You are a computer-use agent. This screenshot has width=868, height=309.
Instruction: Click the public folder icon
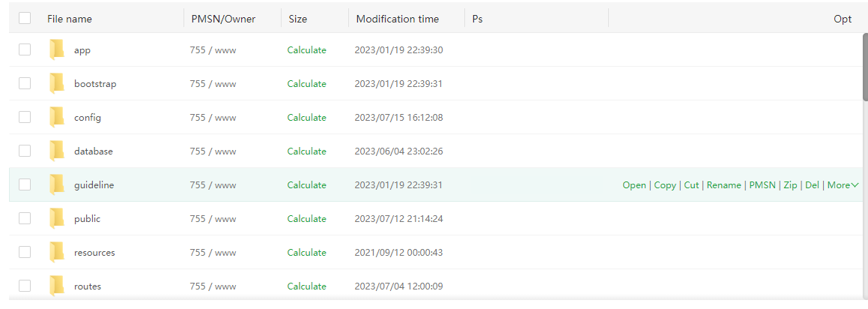57,219
